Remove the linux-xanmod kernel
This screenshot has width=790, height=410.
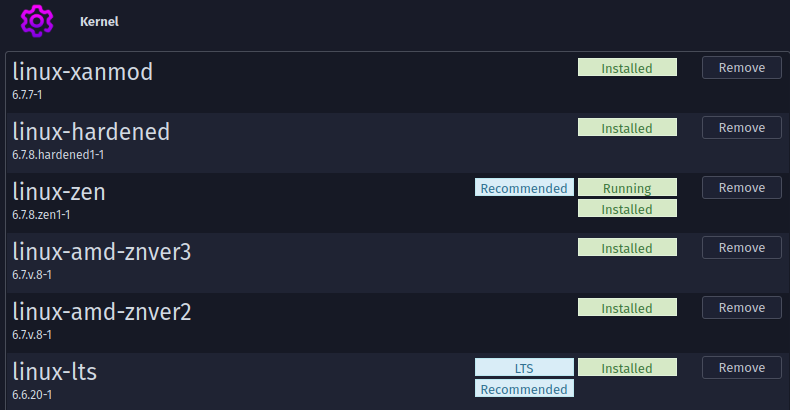point(741,68)
